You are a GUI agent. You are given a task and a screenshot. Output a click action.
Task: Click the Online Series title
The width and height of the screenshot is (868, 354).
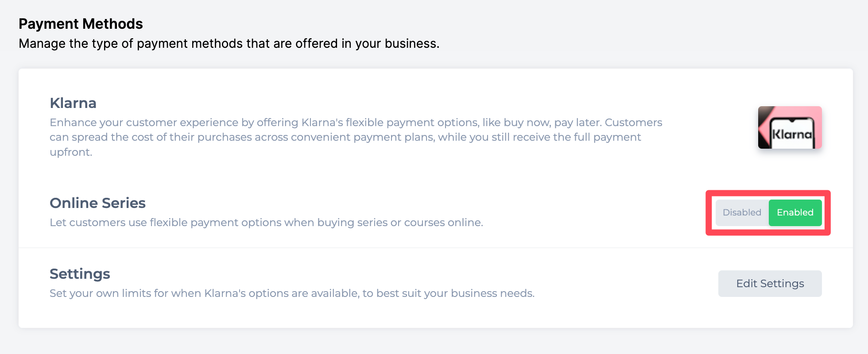(97, 203)
